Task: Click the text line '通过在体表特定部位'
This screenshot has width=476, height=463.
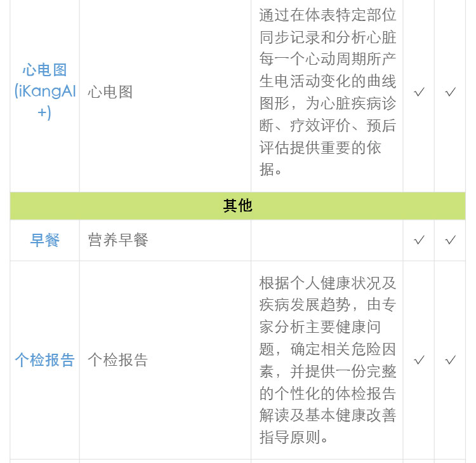Action: (327, 14)
